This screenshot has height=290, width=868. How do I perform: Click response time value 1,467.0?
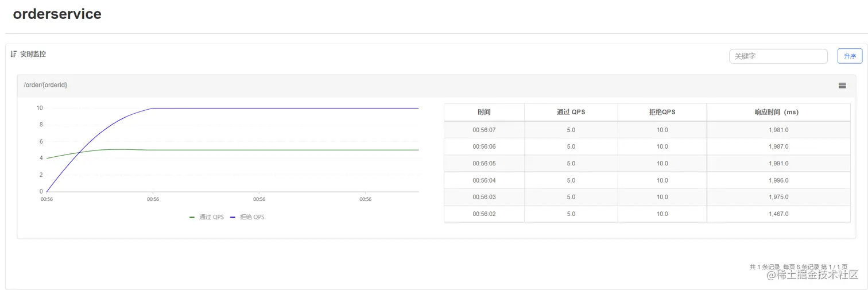pyautogui.click(x=778, y=214)
